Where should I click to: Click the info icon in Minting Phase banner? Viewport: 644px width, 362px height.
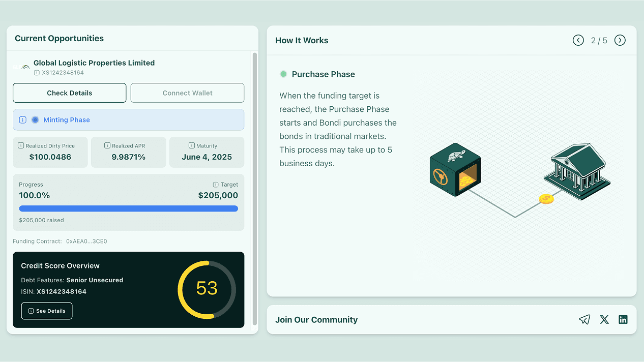coord(22,120)
